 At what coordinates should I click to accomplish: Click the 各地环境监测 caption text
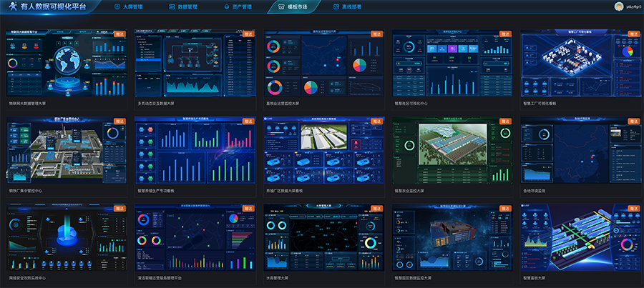click(534, 191)
